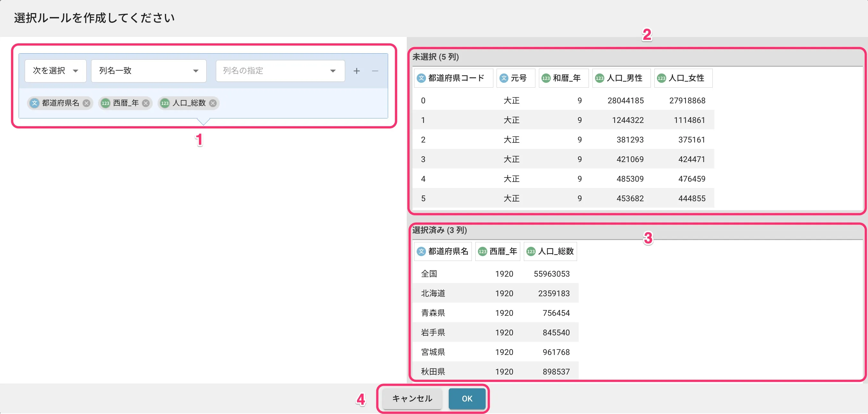Image resolution: width=868 pixels, height=414 pixels.
Task: Click text type icon in 都道府県コード header
Action: coord(421,78)
